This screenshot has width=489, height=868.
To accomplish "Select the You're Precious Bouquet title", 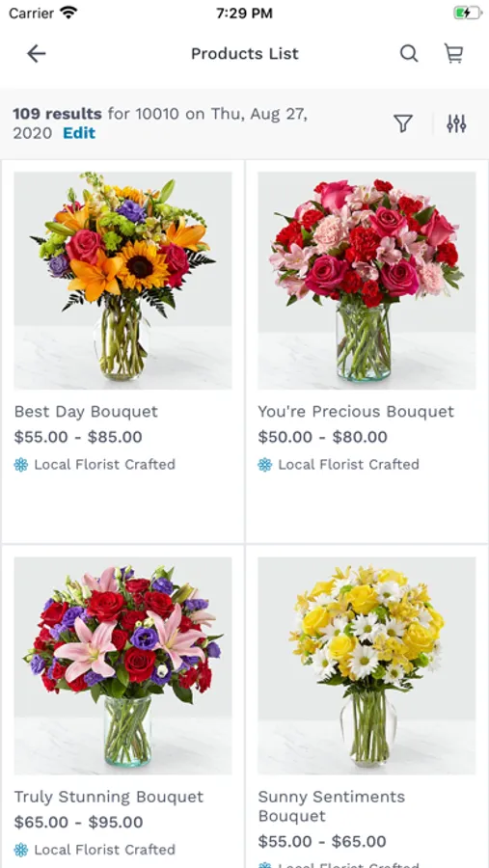I will [x=356, y=412].
